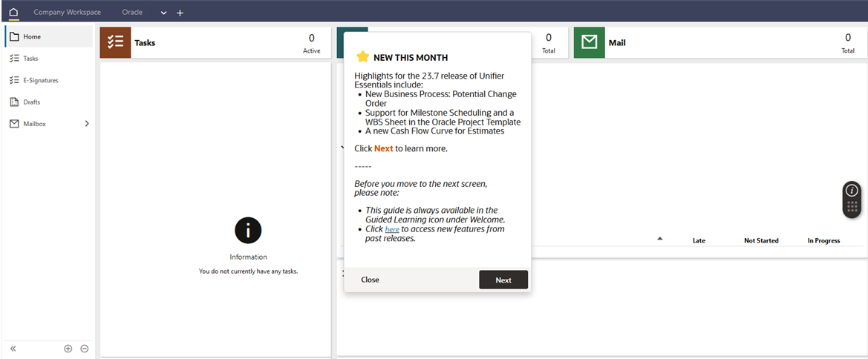Click the sidebar Home folder icon

click(x=14, y=36)
